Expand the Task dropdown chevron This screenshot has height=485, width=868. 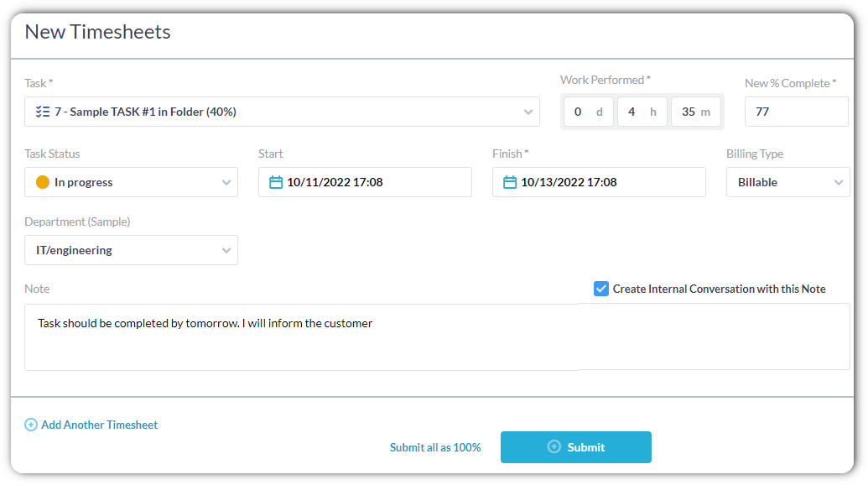click(x=528, y=112)
